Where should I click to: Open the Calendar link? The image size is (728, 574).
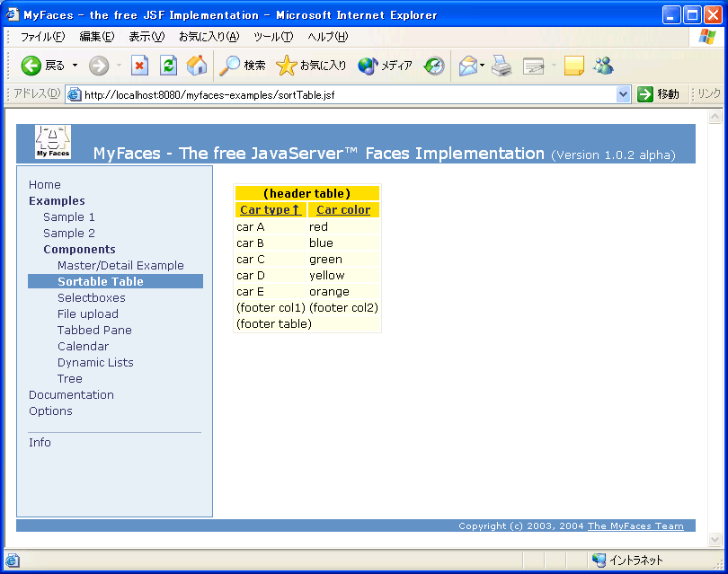(x=83, y=347)
